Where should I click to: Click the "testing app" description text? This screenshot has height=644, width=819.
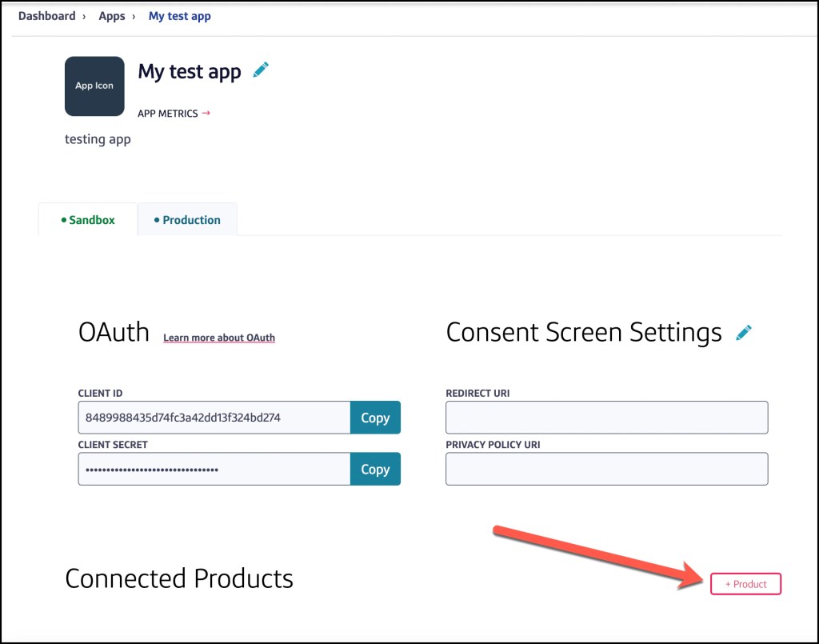point(98,139)
